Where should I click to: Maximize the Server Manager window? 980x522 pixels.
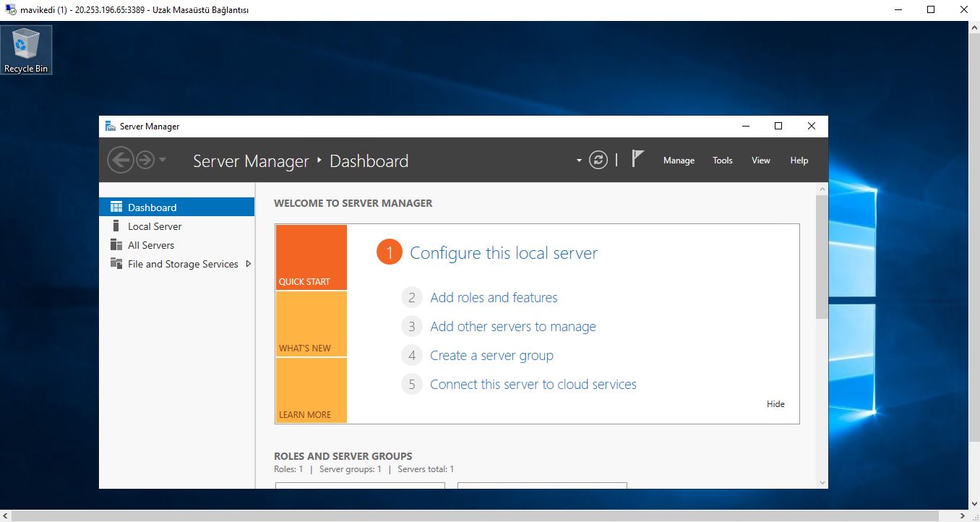click(x=778, y=126)
